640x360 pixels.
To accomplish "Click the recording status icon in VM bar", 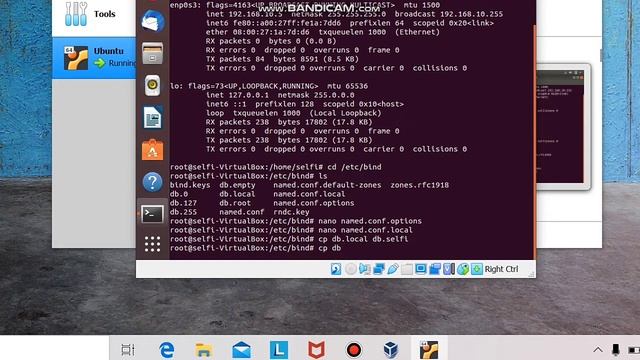I will click(435, 269).
